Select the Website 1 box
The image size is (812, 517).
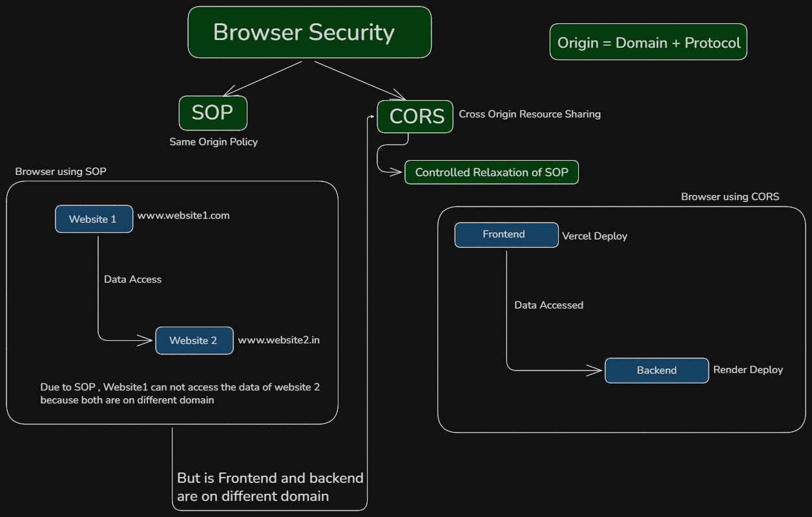click(x=94, y=219)
